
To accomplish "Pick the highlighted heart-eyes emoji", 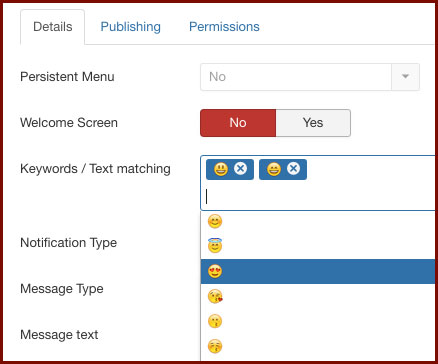I will tap(318, 271).
